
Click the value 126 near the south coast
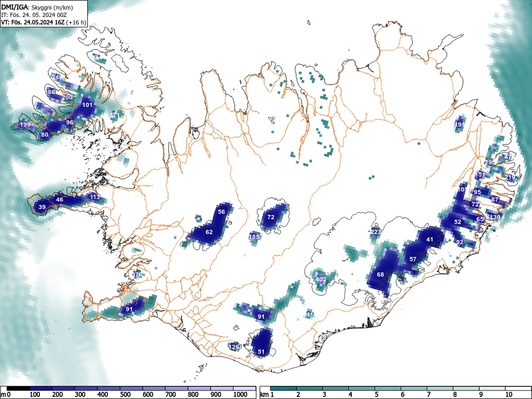[x=235, y=347]
